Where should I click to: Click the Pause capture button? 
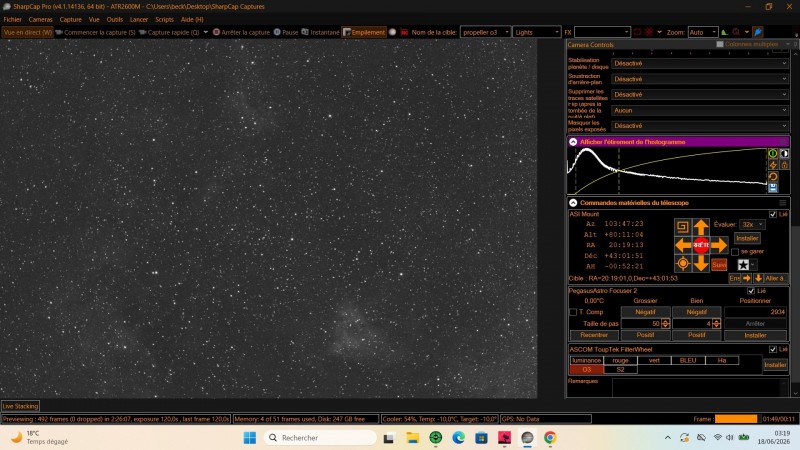(286, 32)
